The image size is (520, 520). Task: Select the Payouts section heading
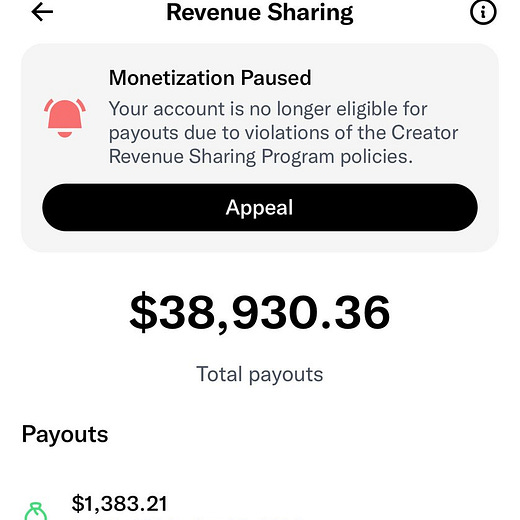point(65,435)
